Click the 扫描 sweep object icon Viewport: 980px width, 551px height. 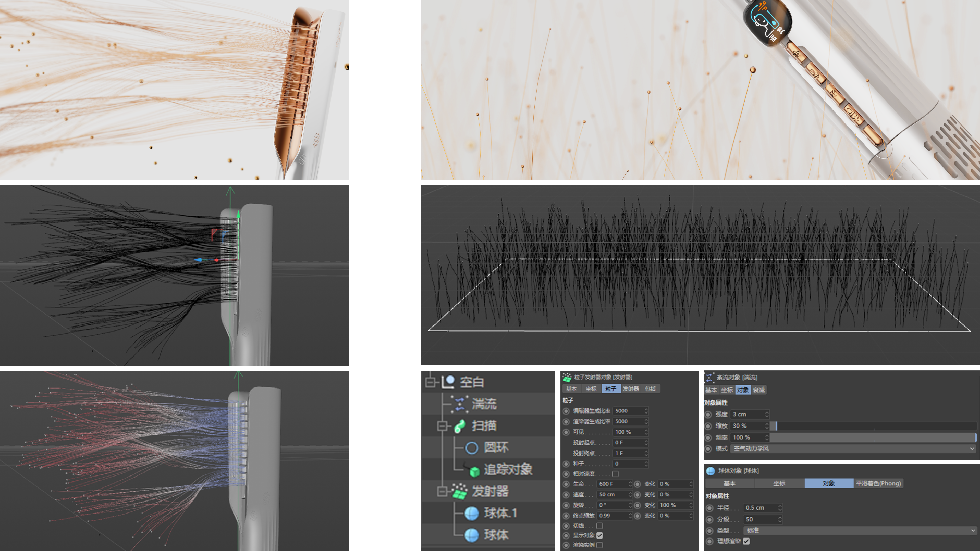(460, 426)
